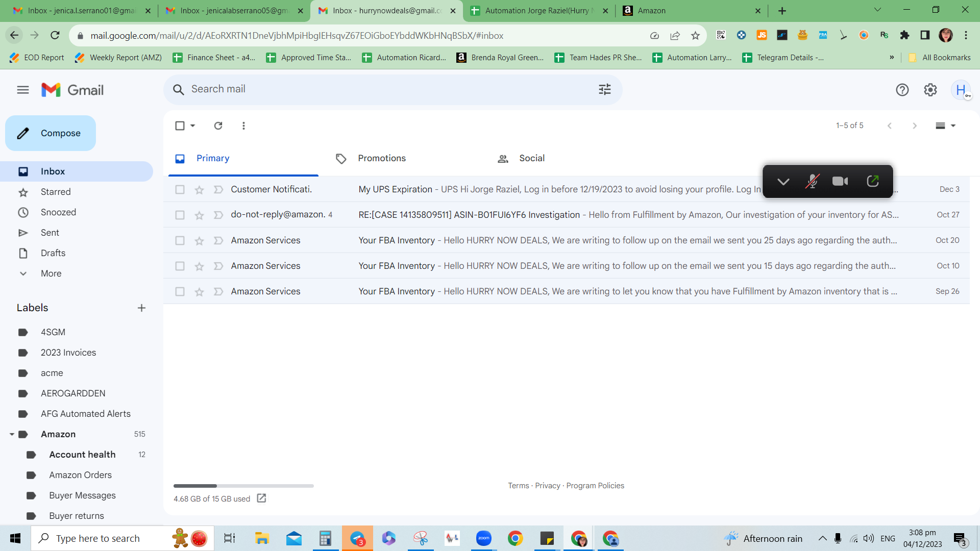Tick checkbox for Amazon Services Sep 26 email
Screen dimensions: 980x551
[180, 291]
